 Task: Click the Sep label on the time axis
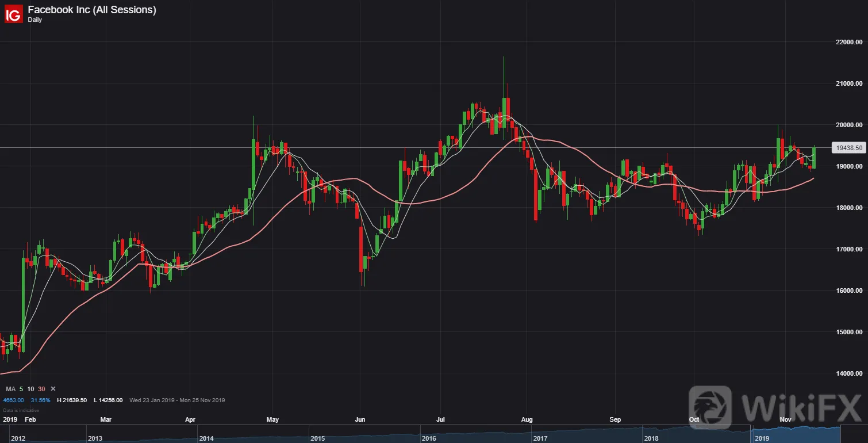(x=616, y=419)
